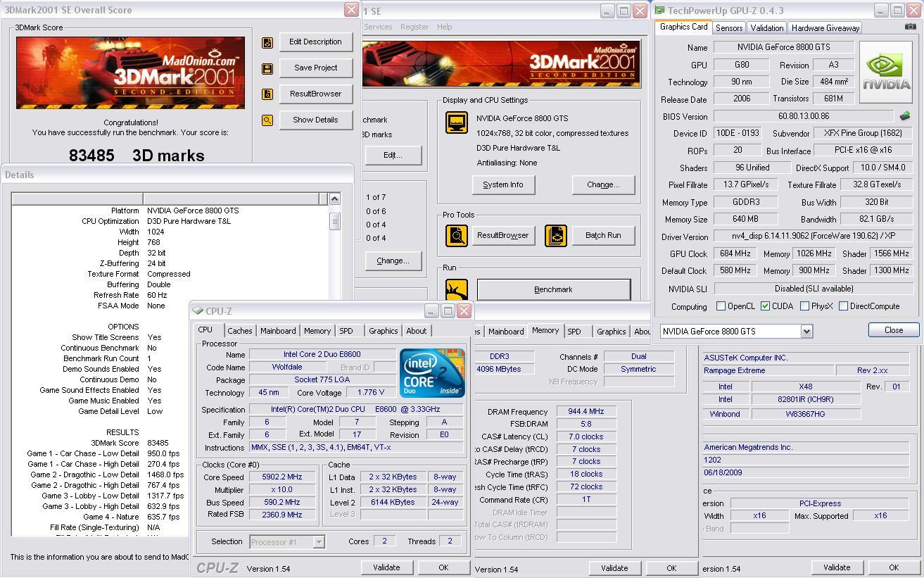The width and height of the screenshot is (924, 578).
Task: Open the Validation tab in GPU-Z
Action: point(766,28)
